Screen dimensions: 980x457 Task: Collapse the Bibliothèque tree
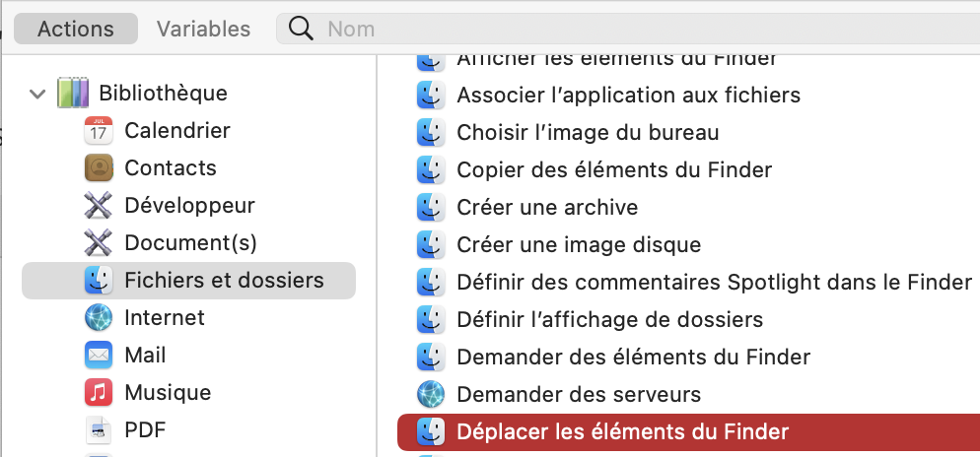coord(37,95)
